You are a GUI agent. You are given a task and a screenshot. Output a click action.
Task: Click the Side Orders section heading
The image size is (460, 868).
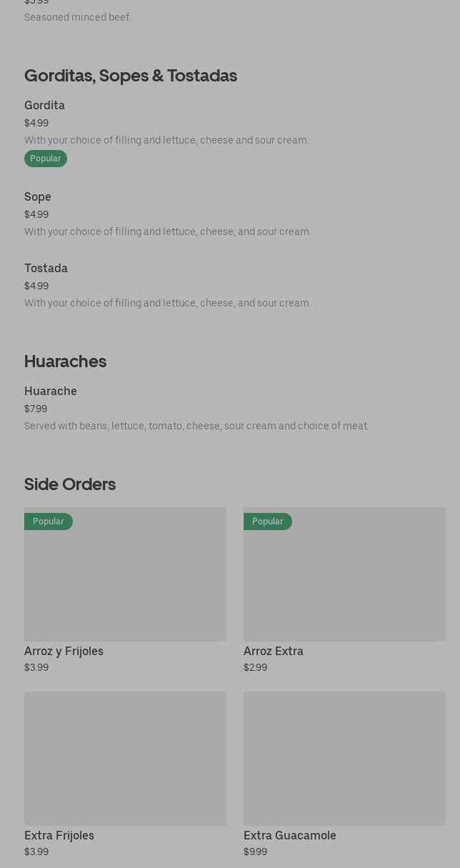click(x=70, y=484)
